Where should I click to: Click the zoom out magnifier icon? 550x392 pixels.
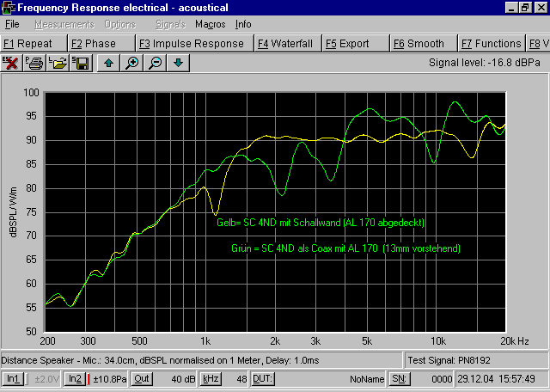(x=156, y=63)
